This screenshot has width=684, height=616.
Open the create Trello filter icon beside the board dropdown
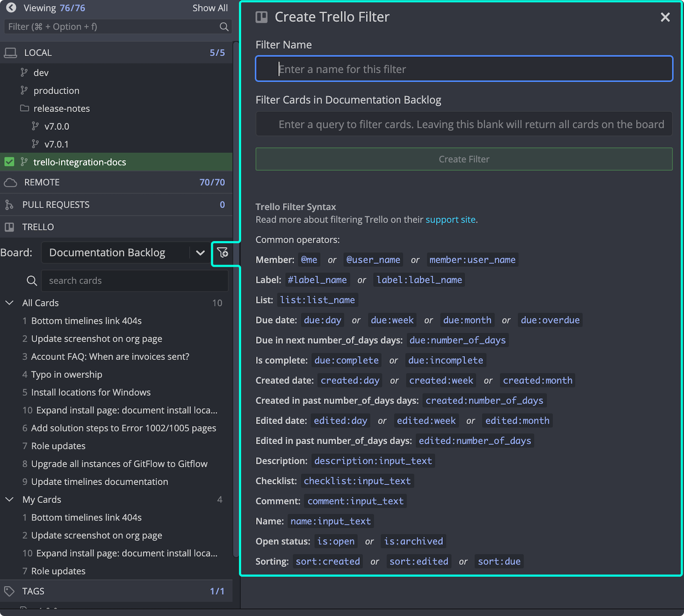click(224, 253)
